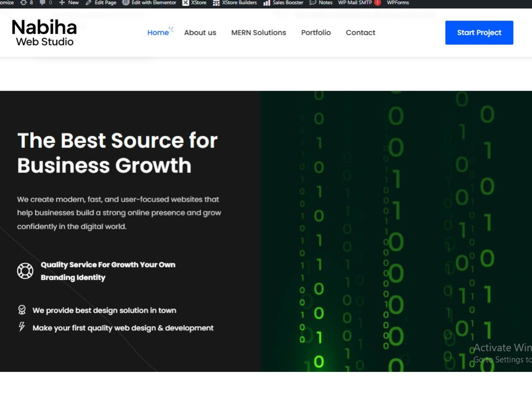532x399 pixels.
Task: Open Edit with Elementor link
Action: click(x=154, y=2)
